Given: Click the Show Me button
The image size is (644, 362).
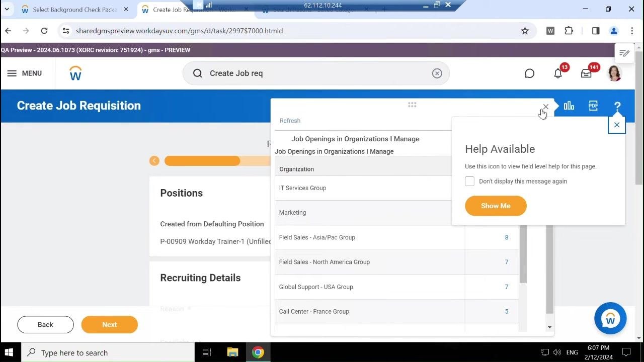Looking at the screenshot, I should pyautogui.click(x=496, y=206).
